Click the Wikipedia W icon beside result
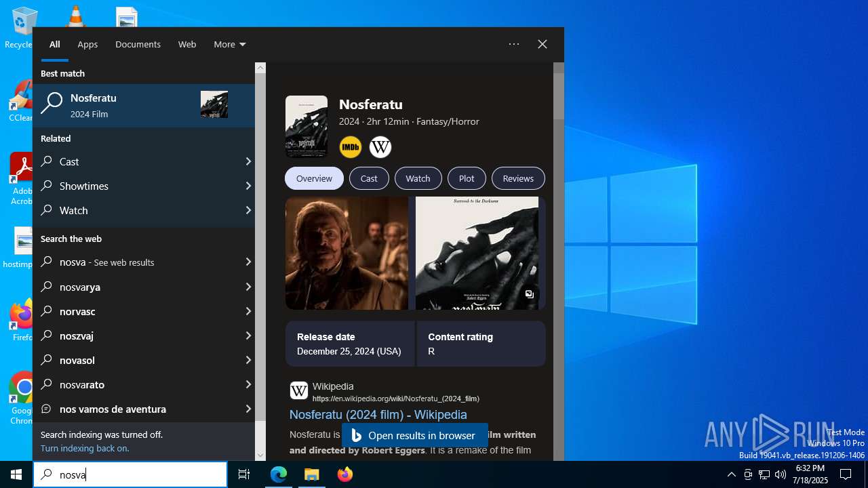 [x=298, y=390]
